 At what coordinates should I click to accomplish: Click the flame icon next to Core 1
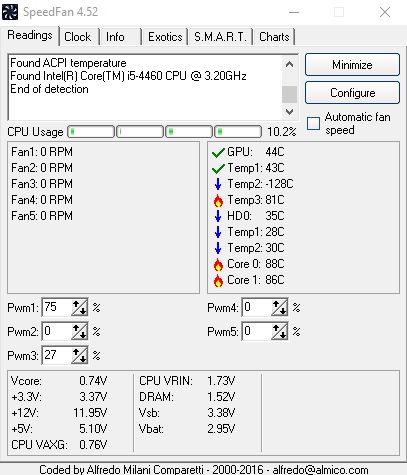(x=218, y=280)
